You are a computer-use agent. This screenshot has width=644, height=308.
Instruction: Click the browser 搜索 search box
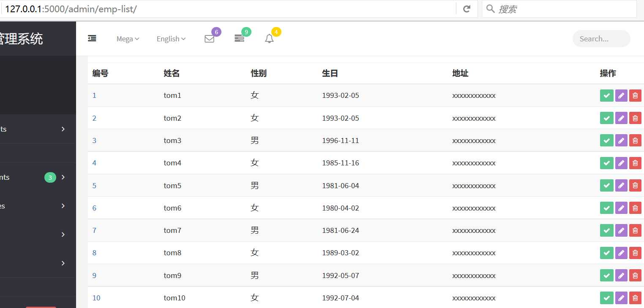pyautogui.click(x=559, y=9)
